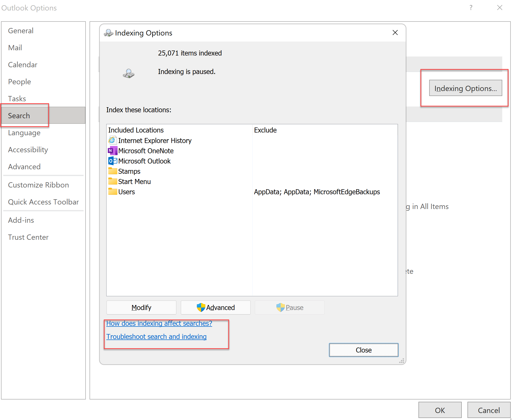Click the Modify button

click(x=141, y=307)
